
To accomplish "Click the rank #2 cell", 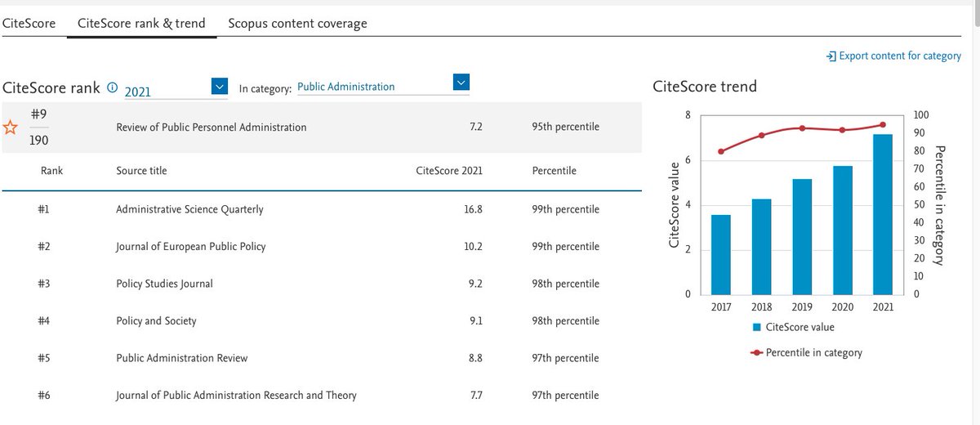I will [44, 246].
